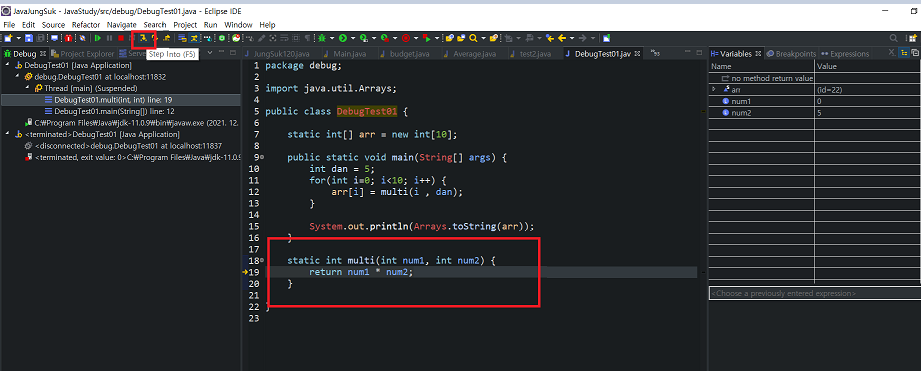Image resolution: width=921 pixels, height=371 pixels.
Task: Show hidden editor tabs list »55
Action: point(656,53)
